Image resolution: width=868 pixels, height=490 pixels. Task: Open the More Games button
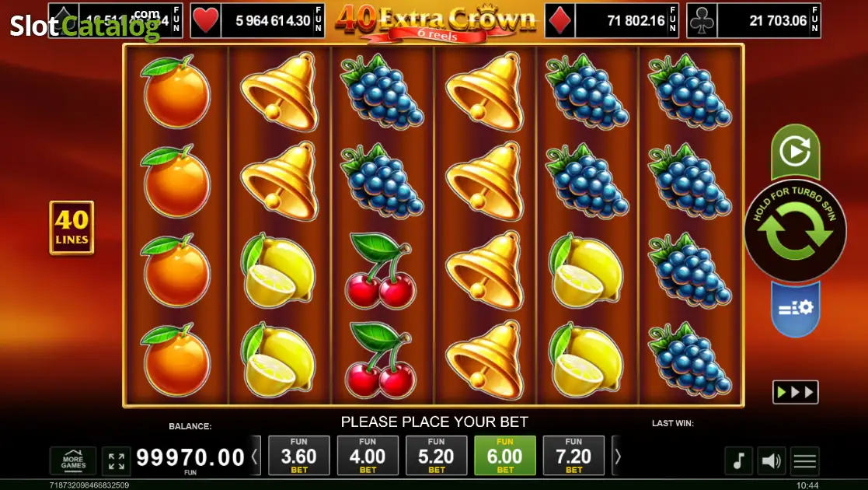click(73, 461)
